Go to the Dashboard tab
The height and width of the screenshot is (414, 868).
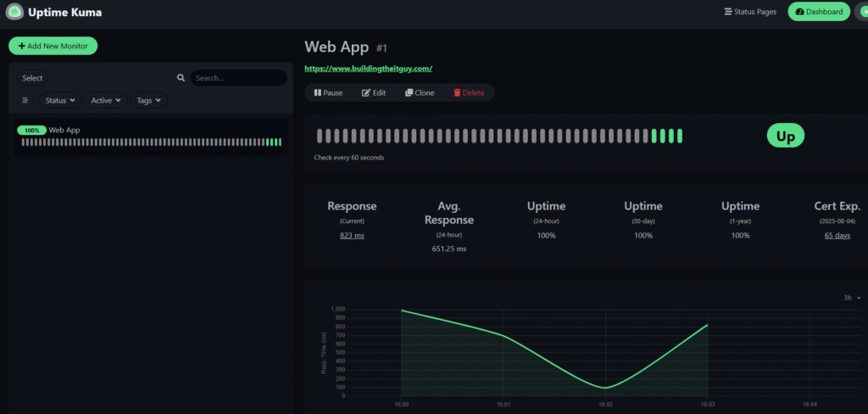pos(819,12)
